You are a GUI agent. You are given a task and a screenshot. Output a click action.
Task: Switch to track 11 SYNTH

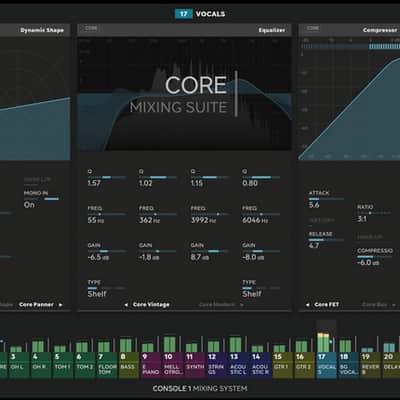click(x=195, y=365)
